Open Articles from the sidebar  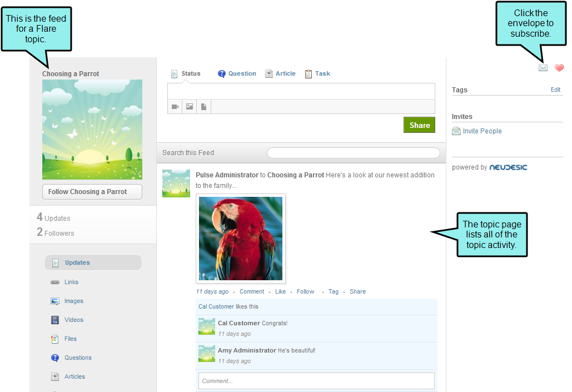(74, 376)
